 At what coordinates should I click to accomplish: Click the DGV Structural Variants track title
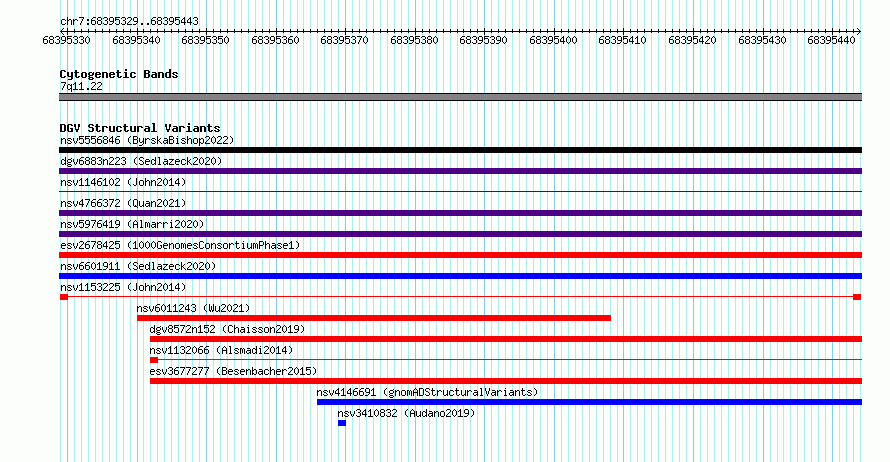[140, 128]
